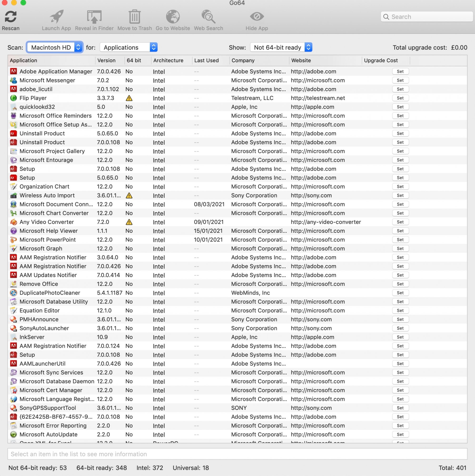Sort by the Application column header
The image size is (475, 476).
pyautogui.click(x=52, y=61)
